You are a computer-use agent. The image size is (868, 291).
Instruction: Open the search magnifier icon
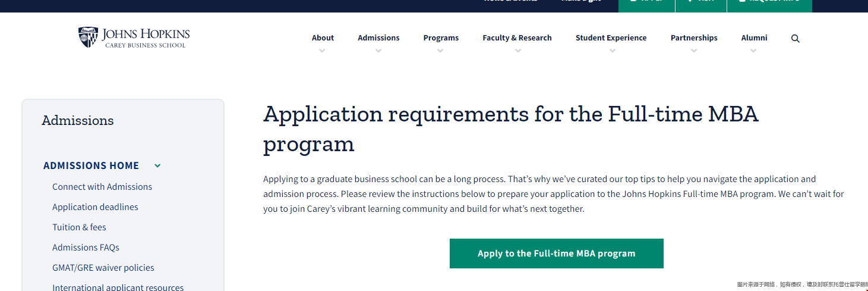click(x=796, y=39)
